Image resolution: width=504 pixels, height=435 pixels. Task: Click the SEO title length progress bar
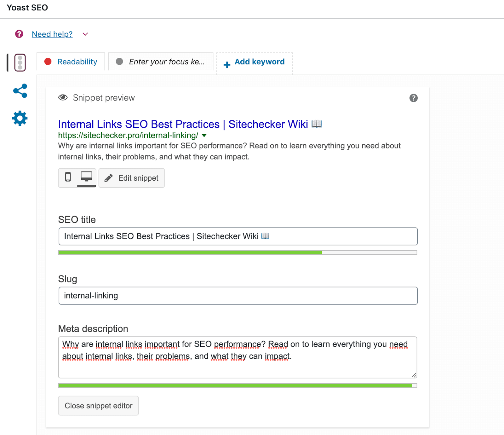pyautogui.click(x=238, y=252)
